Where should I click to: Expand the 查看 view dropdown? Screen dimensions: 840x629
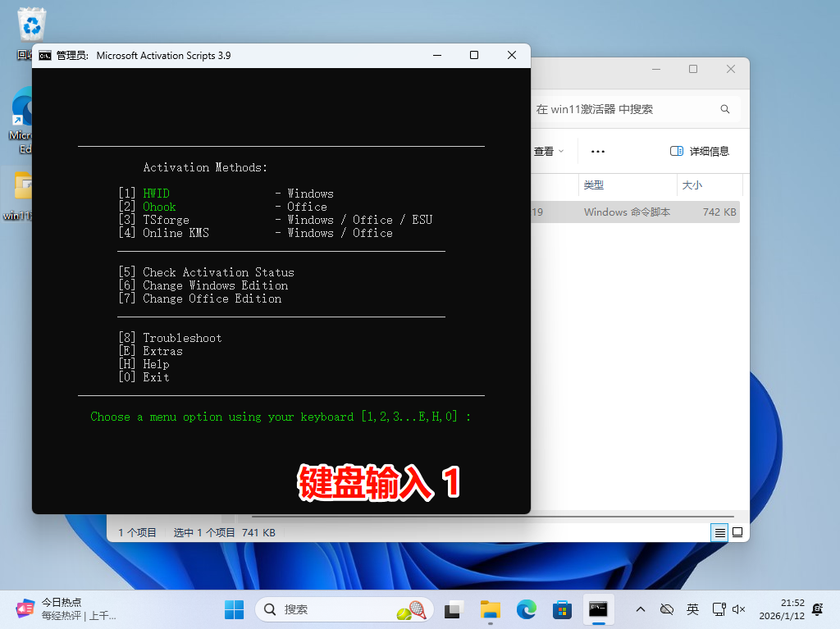[x=549, y=151]
